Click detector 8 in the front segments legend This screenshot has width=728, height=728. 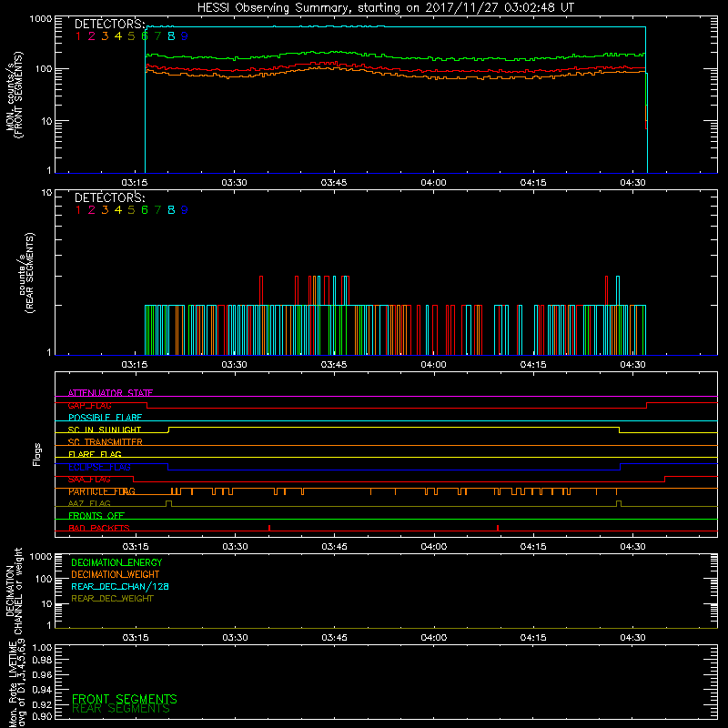click(171, 36)
